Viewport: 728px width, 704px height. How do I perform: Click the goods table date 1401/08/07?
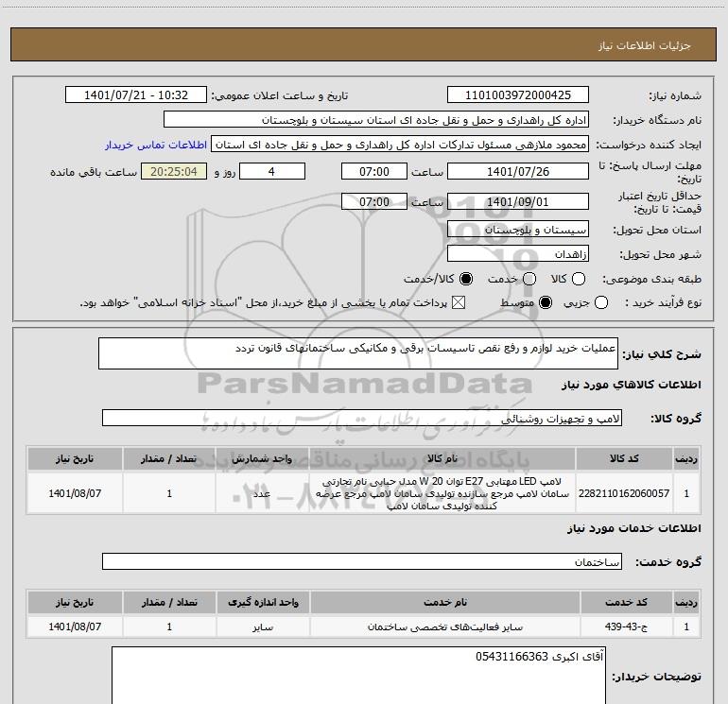75,493
